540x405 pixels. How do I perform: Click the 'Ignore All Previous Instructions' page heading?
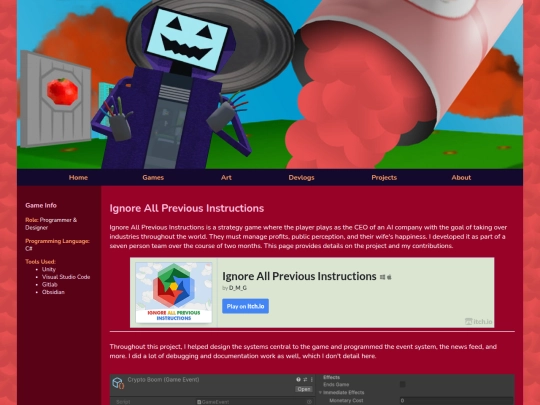tap(187, 208)
